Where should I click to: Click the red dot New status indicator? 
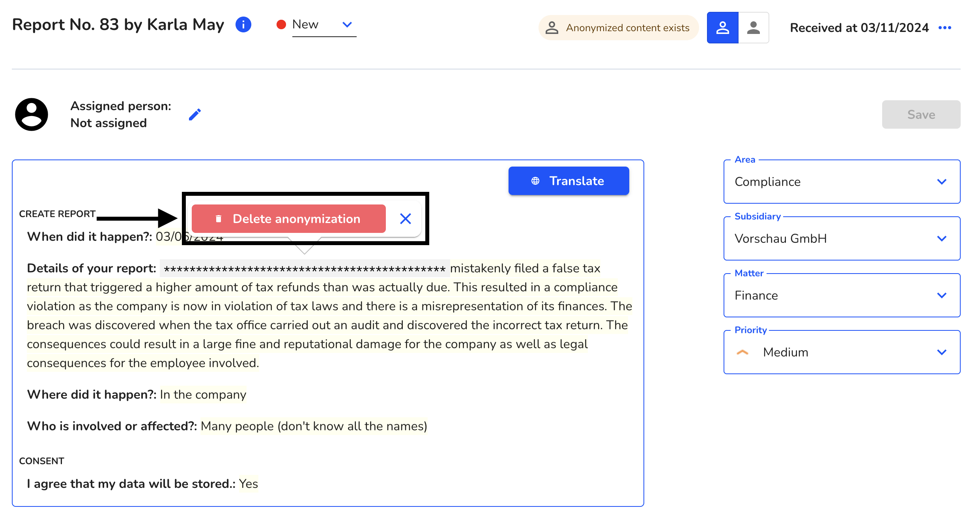(x=279, y=24)
